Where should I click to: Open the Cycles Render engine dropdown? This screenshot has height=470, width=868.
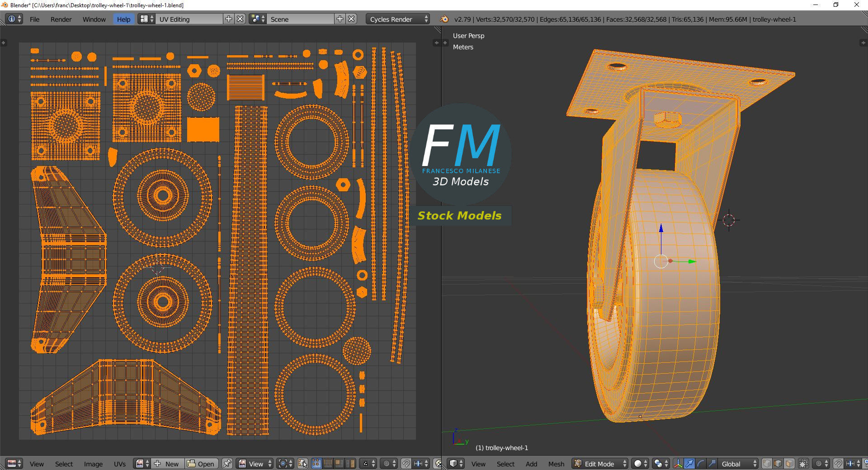tap(398, 19)
